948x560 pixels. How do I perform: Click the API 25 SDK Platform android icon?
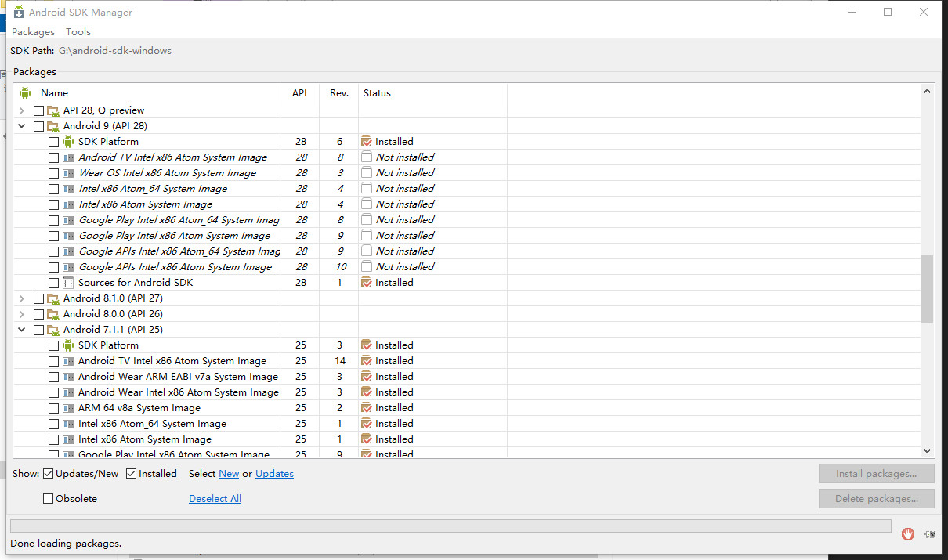pyautogui.click(x=68, y=345)
